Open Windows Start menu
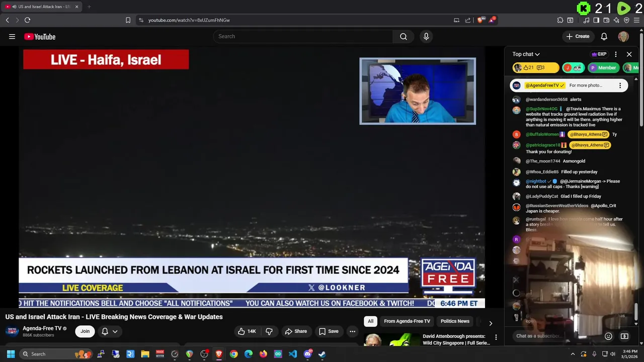The image size is (644, 362). coord(11,354)
